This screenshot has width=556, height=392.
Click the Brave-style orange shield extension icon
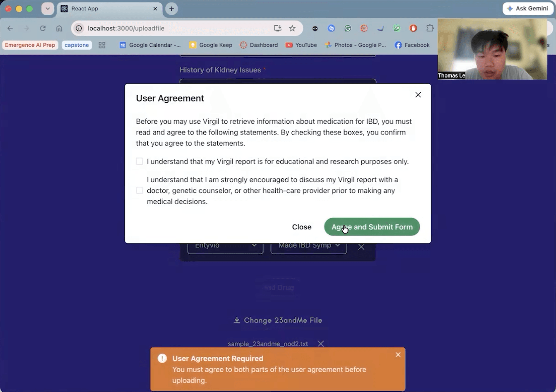click(x=413, y=28)
